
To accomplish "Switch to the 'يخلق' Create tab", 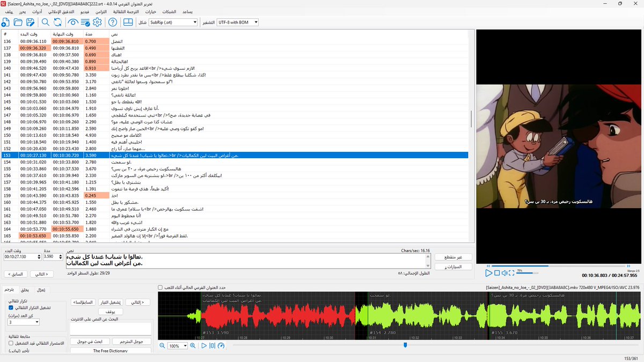I will click(x=25, y=289).
